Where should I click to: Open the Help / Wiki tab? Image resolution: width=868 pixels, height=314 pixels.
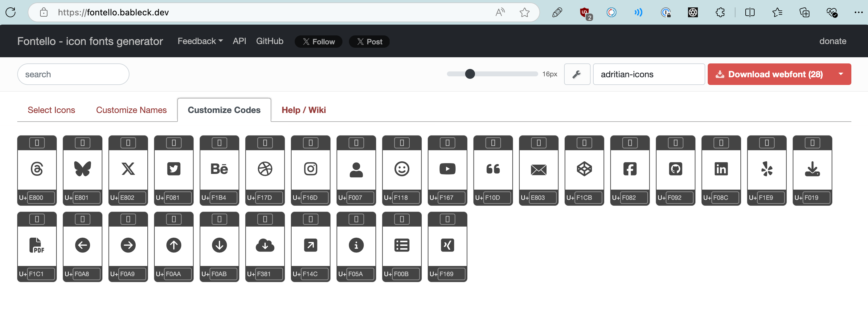click(303, 110)
